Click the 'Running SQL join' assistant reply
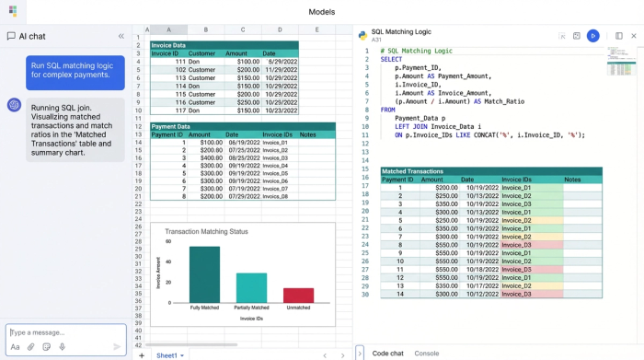 (x=75, y=130)
